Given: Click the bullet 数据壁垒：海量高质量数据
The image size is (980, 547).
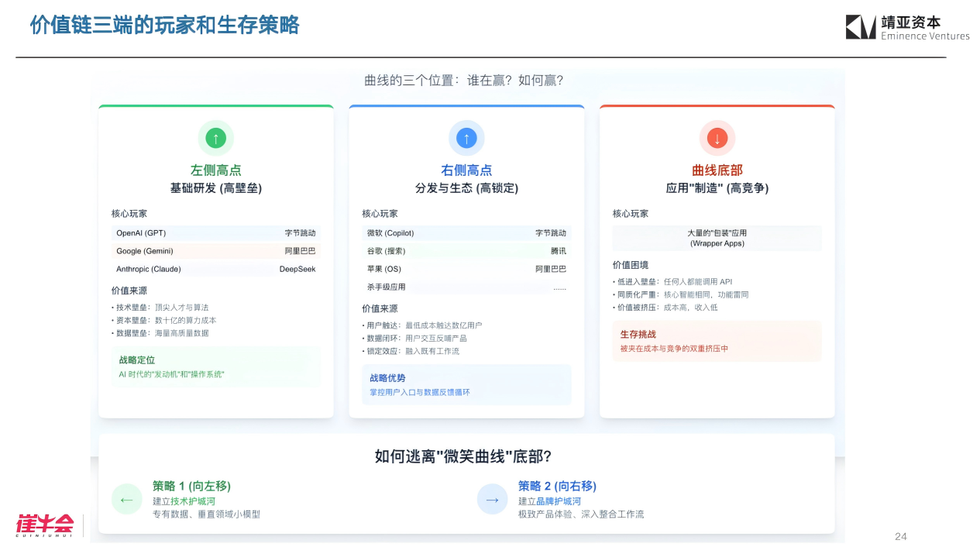Looking at the screenshot, I should pos(160,333).
